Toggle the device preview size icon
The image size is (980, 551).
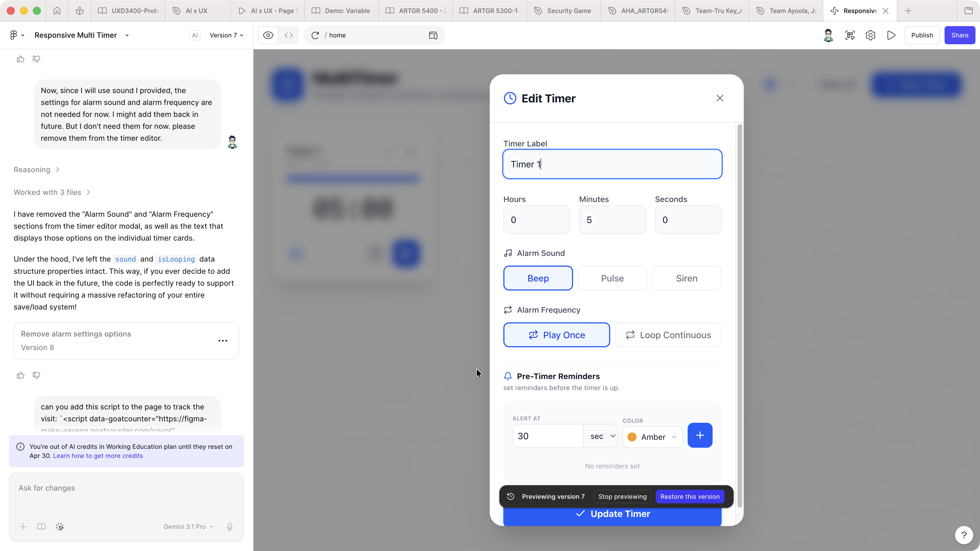coord(433,35)
